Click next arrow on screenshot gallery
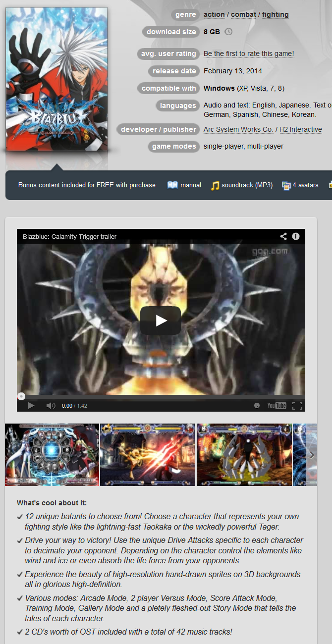Viewport: 332px width, 644px height. click(312, 455)
